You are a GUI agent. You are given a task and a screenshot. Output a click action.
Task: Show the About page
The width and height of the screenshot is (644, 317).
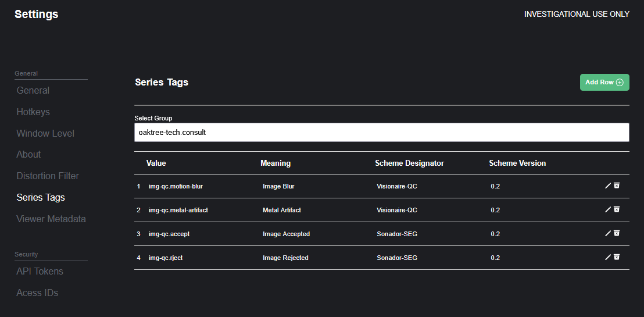click(28, 155)
